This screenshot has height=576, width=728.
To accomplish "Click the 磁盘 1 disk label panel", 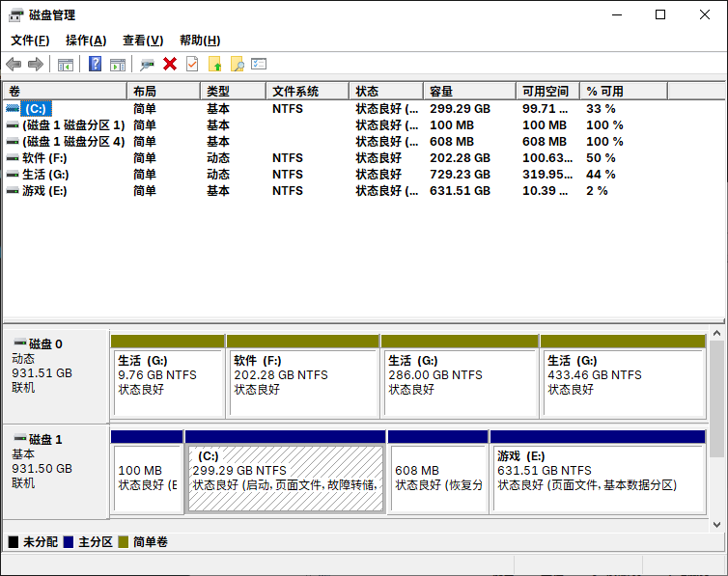I will (56, 472).
